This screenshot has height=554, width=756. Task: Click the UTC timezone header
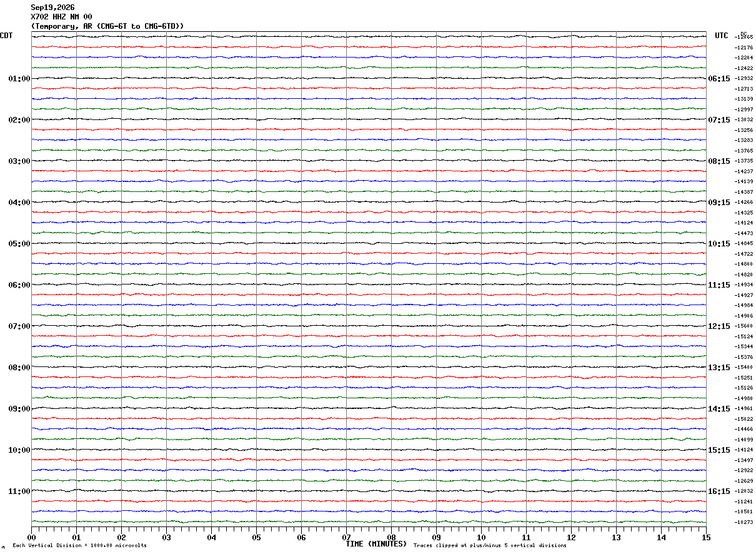pyautogui.click(x=722, y=36)
